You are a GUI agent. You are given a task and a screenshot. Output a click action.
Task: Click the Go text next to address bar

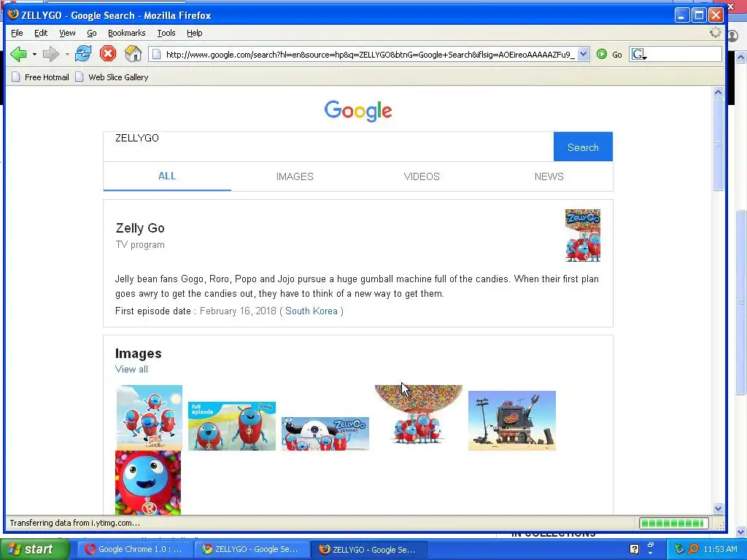(617, 55)
